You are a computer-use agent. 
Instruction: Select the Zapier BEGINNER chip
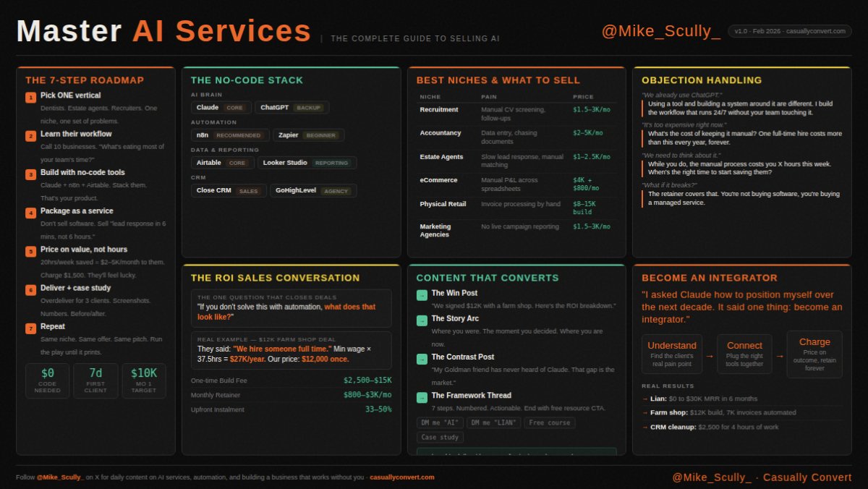point(308,135)
